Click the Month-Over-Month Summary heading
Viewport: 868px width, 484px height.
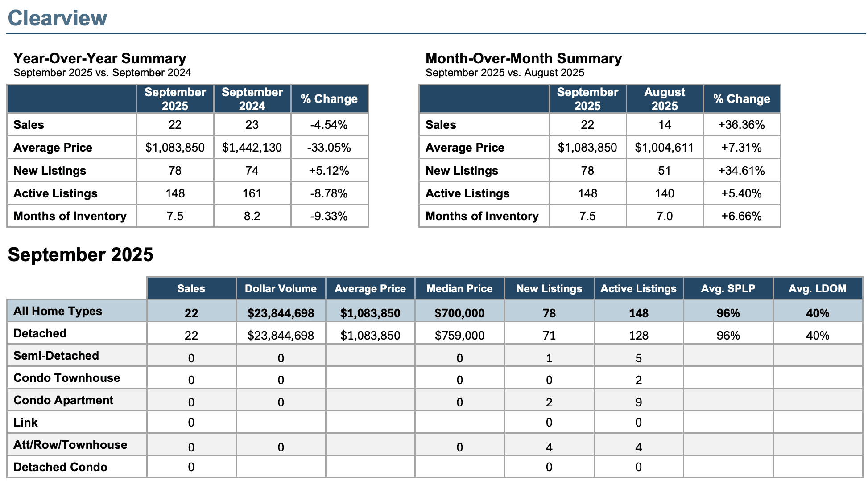[x=523, y=58]
